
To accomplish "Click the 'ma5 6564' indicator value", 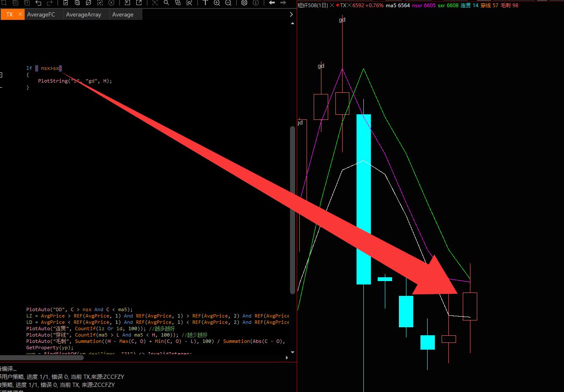I will (x=398, y=6).
